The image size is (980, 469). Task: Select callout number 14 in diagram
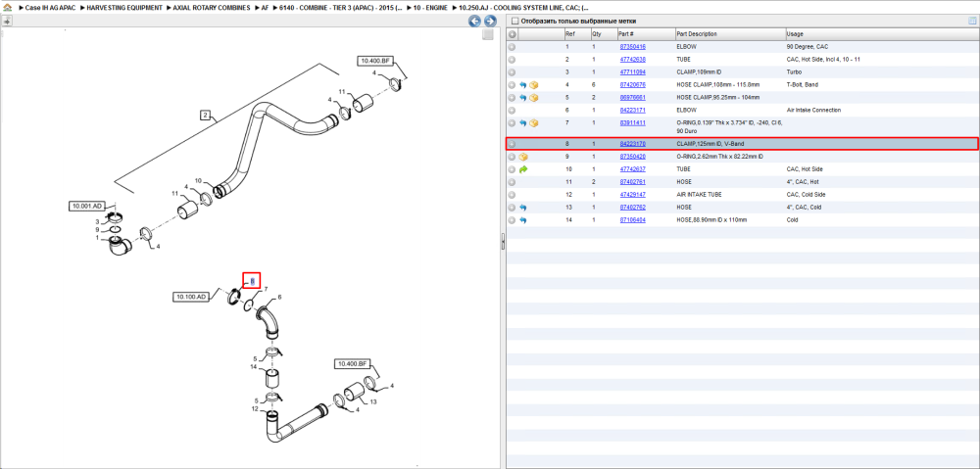tap(255, 367)
